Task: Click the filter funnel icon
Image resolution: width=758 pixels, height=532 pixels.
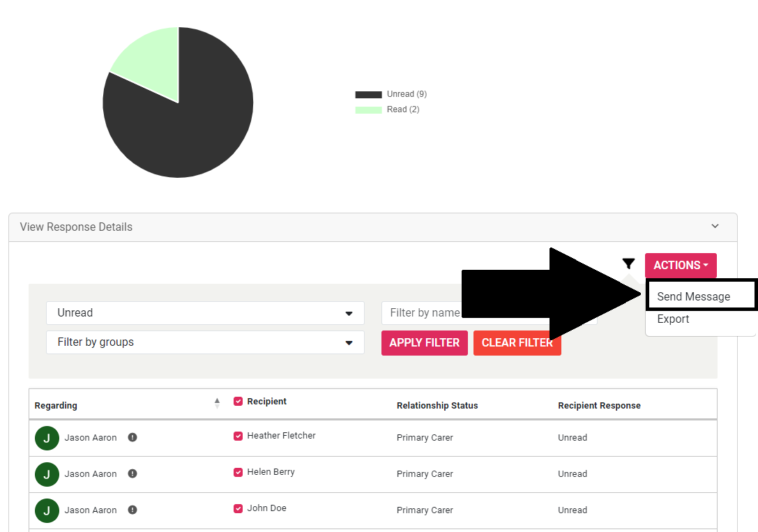Action: (628, 264)
